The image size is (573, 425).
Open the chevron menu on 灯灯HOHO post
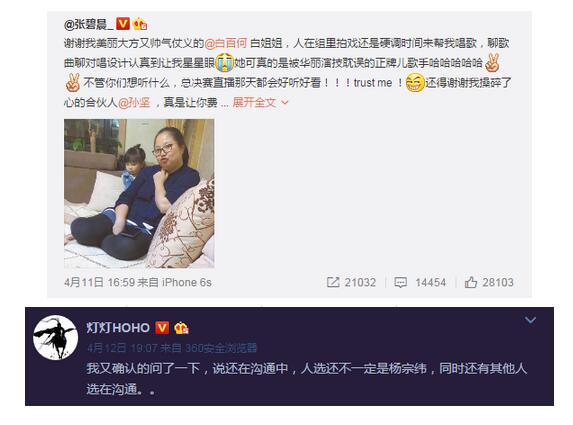point(530,320)
